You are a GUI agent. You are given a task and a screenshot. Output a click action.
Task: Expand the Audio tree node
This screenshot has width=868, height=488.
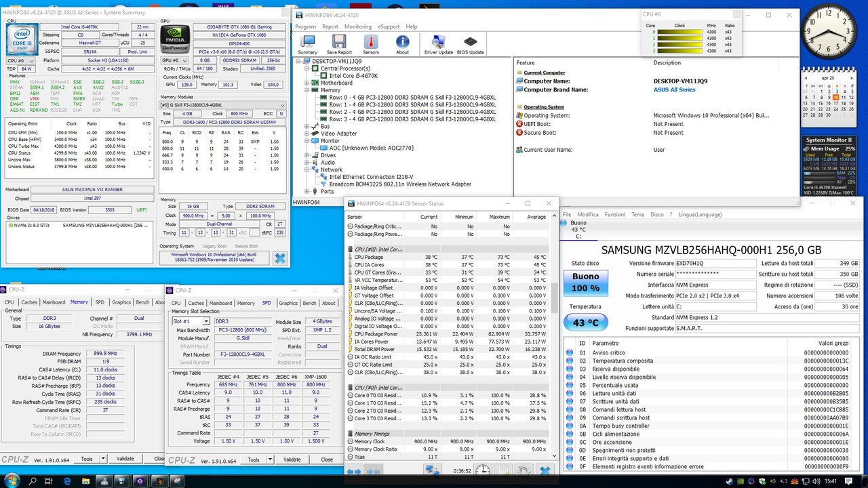[x=307, y=163]
